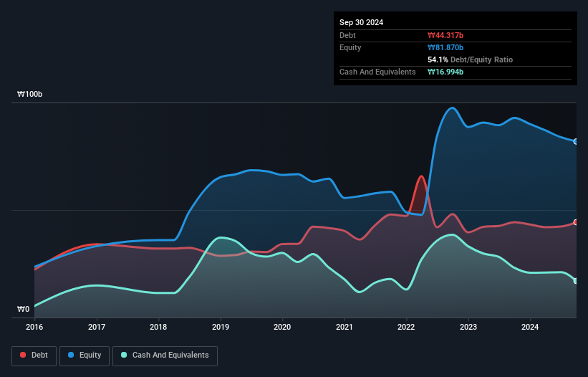Toggle the Equity series legend button
This screenshot has height=377, width=588.
pos(85,355)
